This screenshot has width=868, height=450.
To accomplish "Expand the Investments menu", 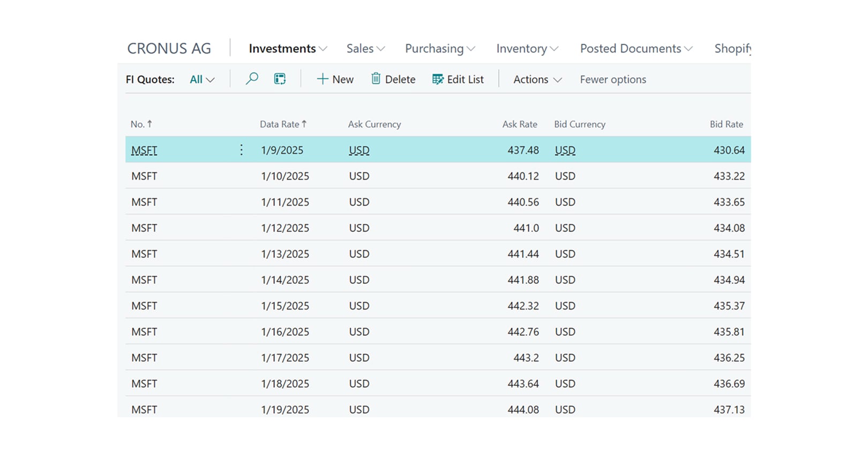I will coord(288,49).
